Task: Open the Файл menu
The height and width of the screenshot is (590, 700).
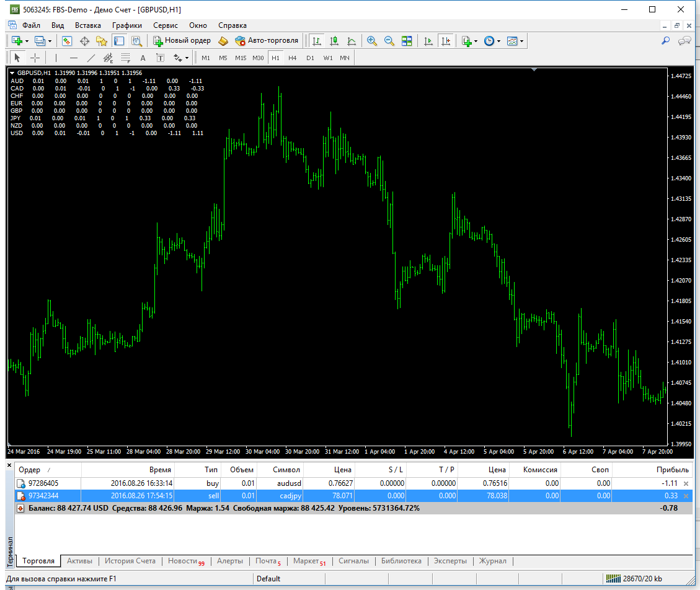Action: tap(31, 25)
